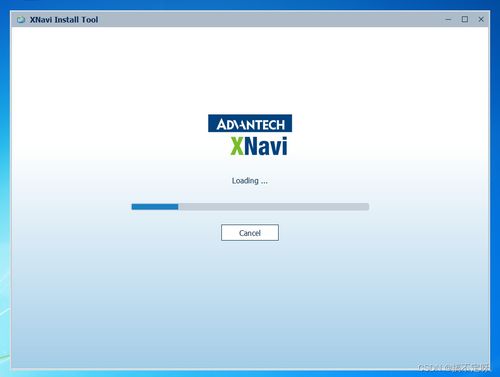Maximize the XNavi Install Tool window
The width and height of the screenshot is (500, 377).
click(465, 19)
